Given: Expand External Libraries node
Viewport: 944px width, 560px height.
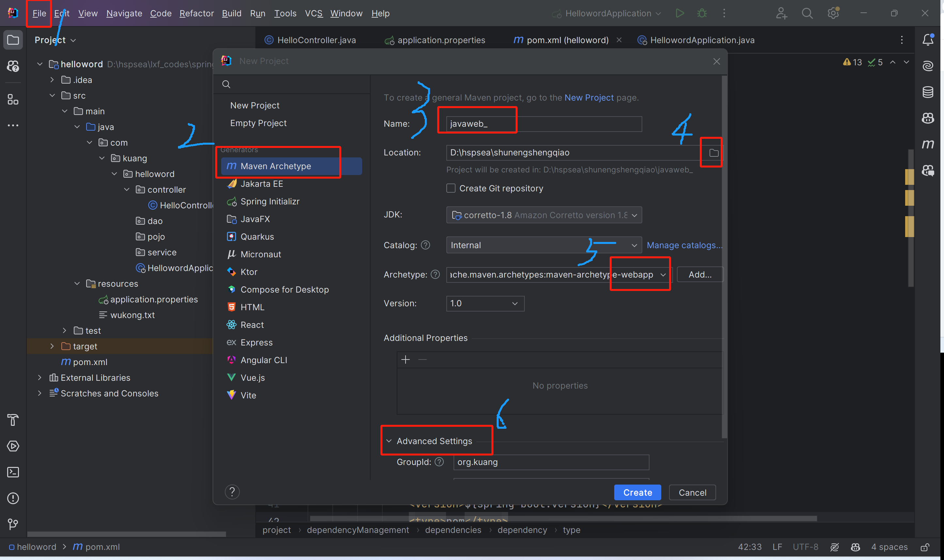Looking at the screenshot, I should [x=40, y=378].
